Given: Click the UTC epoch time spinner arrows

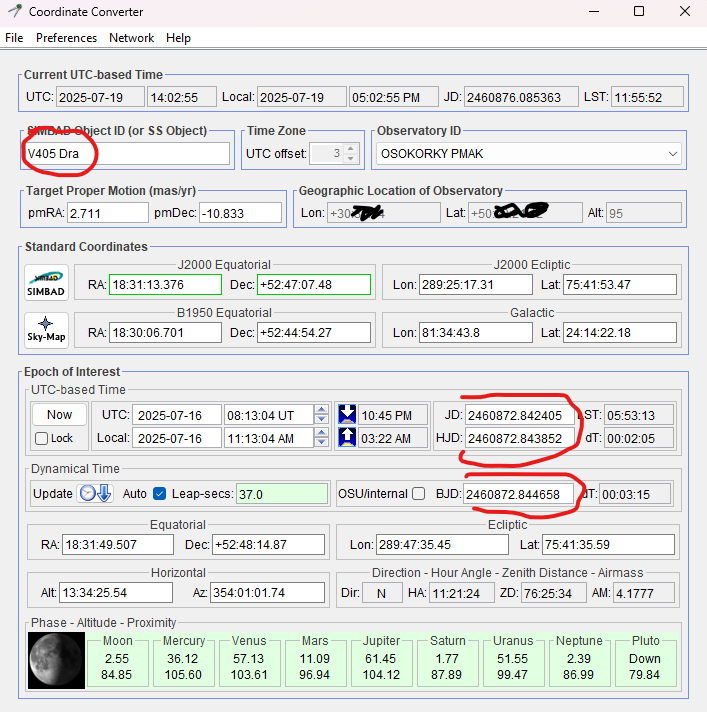Looking at the screenshot, I should tap(320, 415).
